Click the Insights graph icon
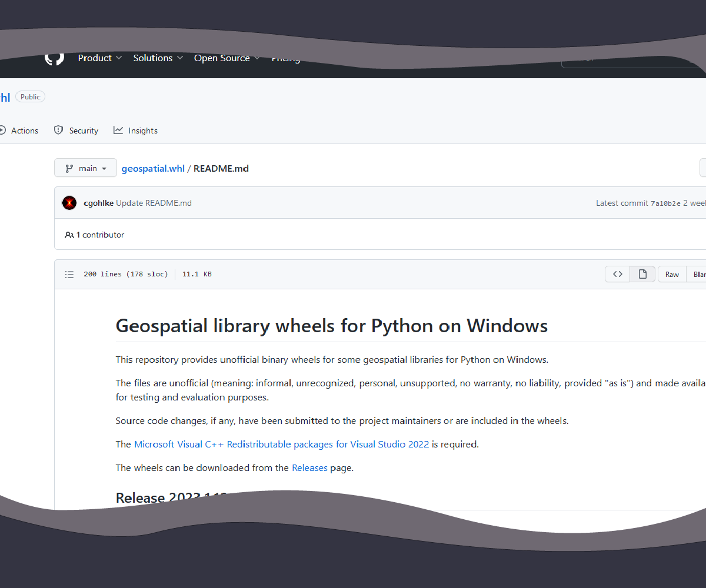Viewport: 706px width, 588px height. 119,130
